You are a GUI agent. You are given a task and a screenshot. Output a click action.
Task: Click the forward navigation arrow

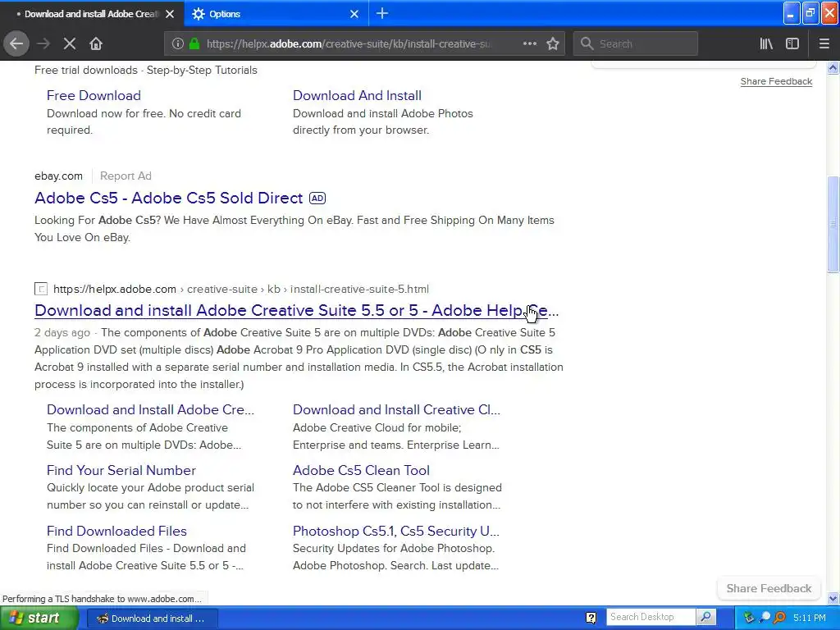point(43,44)
